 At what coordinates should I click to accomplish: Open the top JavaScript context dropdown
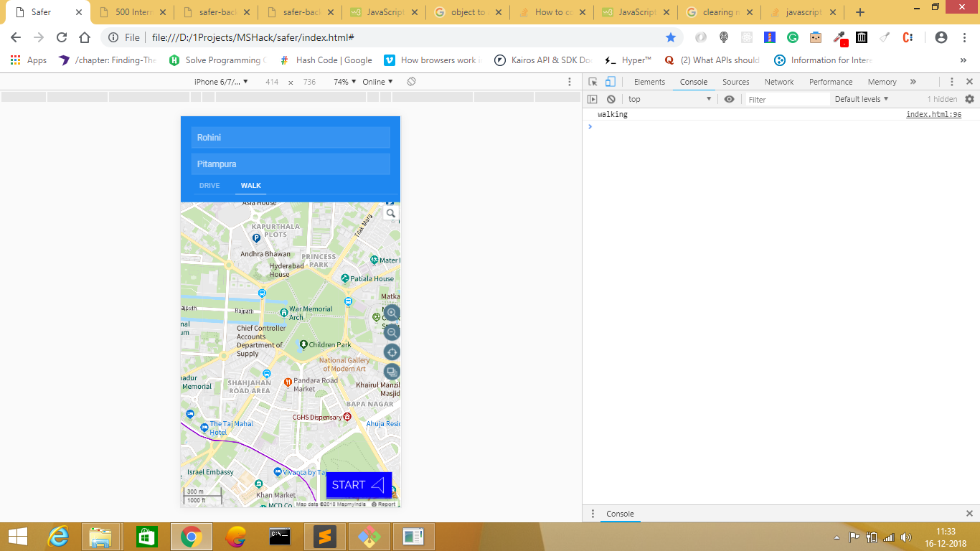669,100
